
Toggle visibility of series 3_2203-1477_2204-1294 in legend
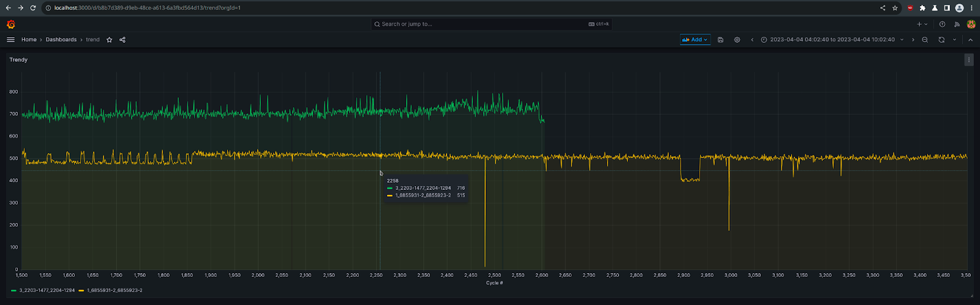click(x=47, y=290)
